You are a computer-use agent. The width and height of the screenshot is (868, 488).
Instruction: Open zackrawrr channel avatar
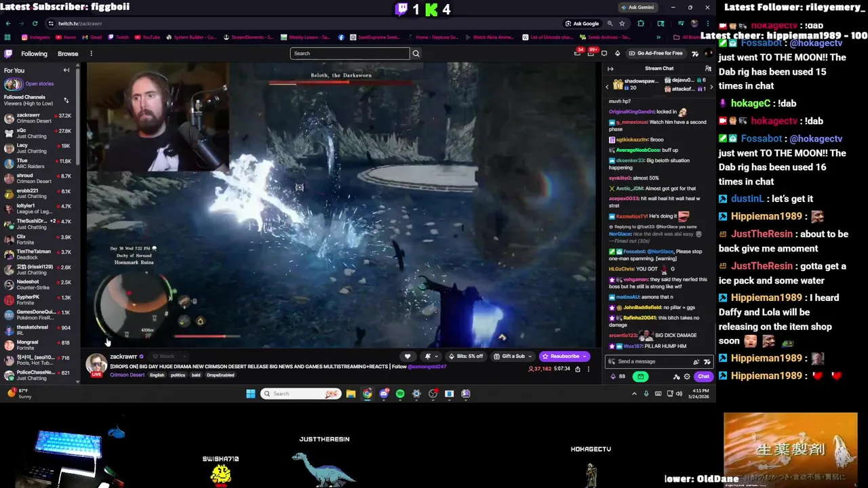click(96, 364)
